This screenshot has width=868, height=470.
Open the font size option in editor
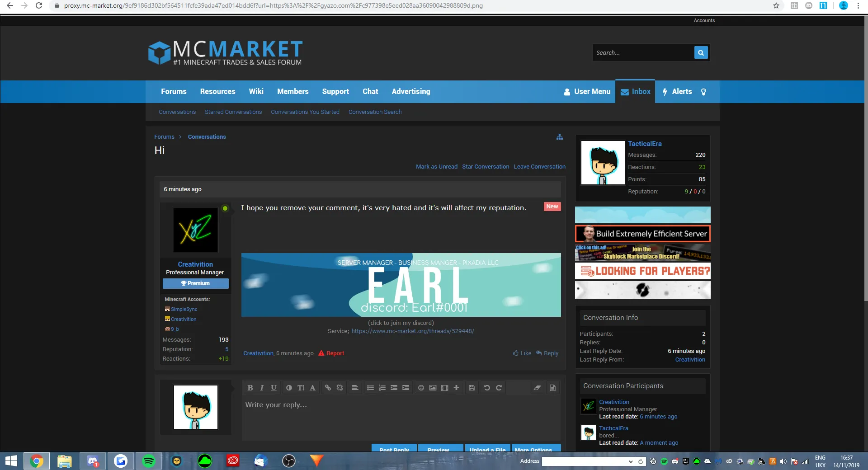[301, 388]
